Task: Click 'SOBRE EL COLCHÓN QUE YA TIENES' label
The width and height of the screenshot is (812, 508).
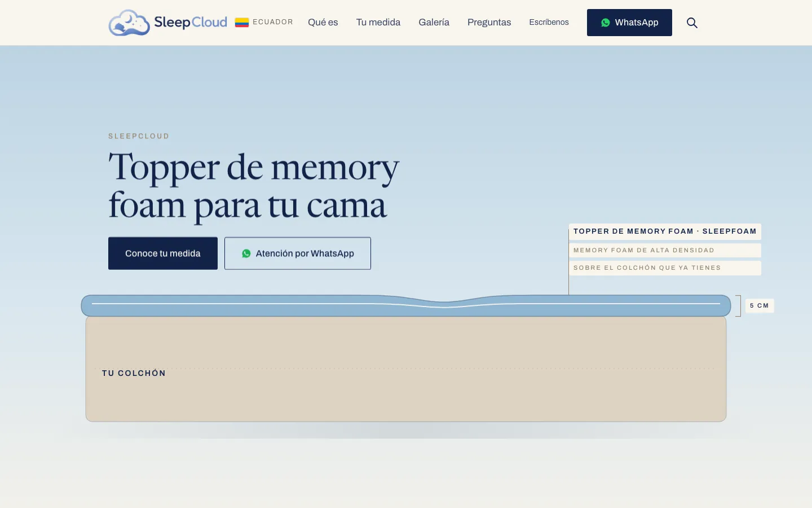Action: coord(665,268)
